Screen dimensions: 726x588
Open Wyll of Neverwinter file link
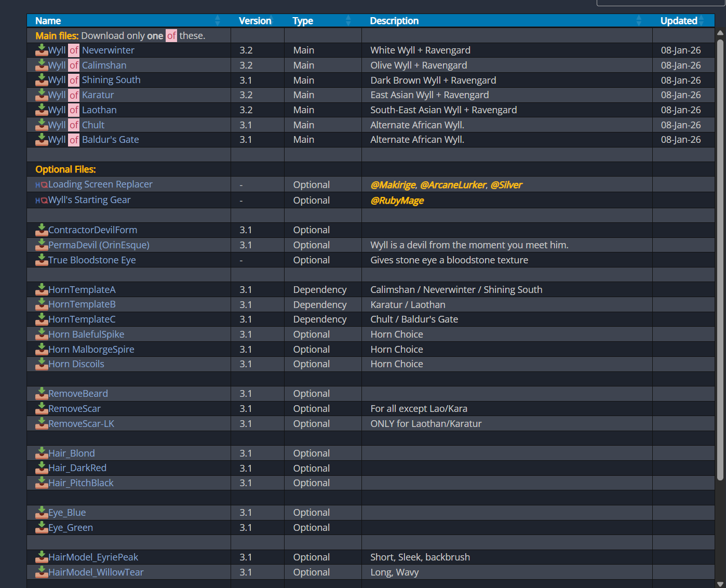(x=91, y=50)
